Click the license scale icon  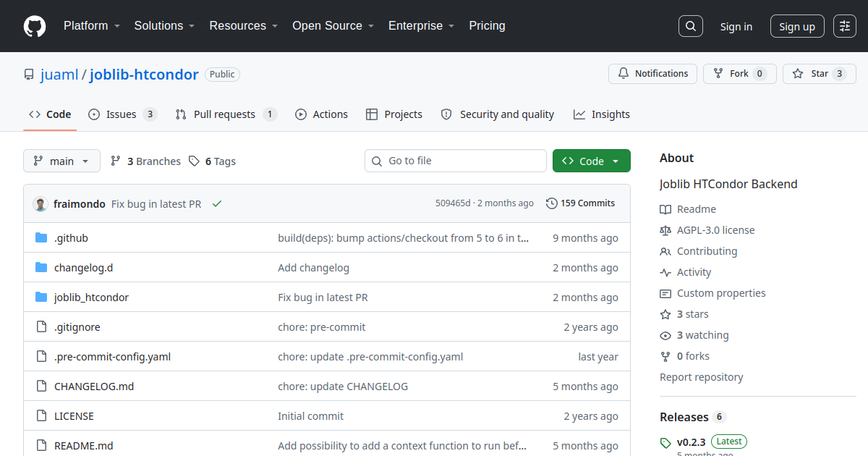coord(665,230)
